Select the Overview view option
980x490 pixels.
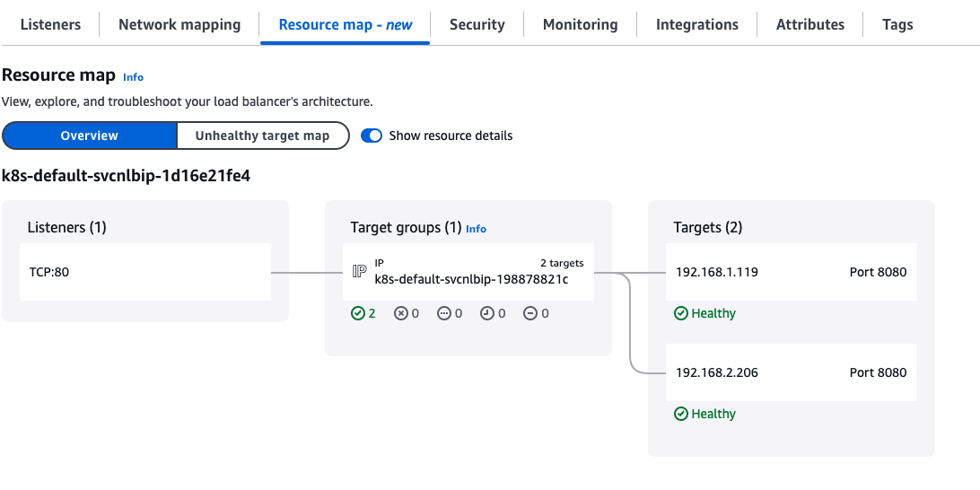[x=89, y=136]
